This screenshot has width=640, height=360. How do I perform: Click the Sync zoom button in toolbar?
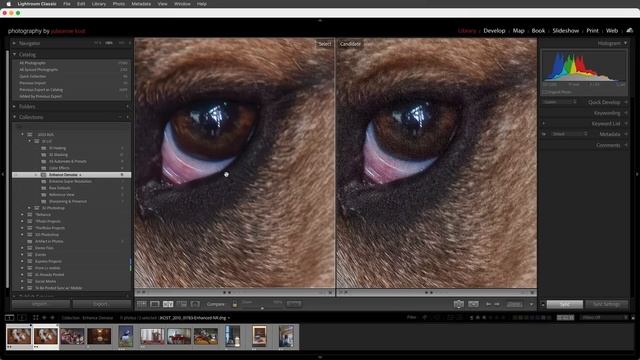294,304
